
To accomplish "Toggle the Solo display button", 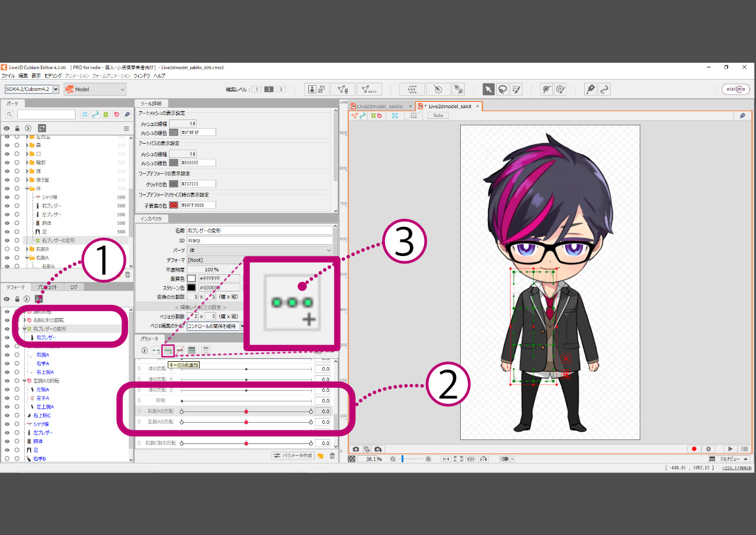I will pyautogui.click(x=438, y=115).
